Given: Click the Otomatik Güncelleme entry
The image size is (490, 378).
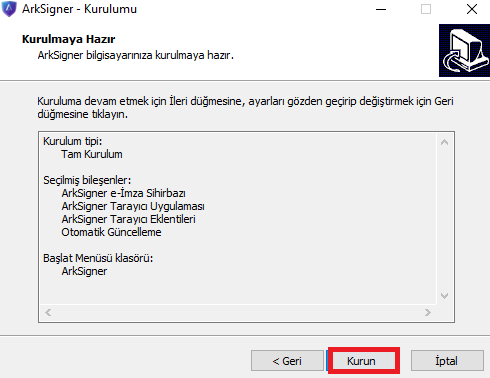Looking at the screenshot, I should 111,232.
